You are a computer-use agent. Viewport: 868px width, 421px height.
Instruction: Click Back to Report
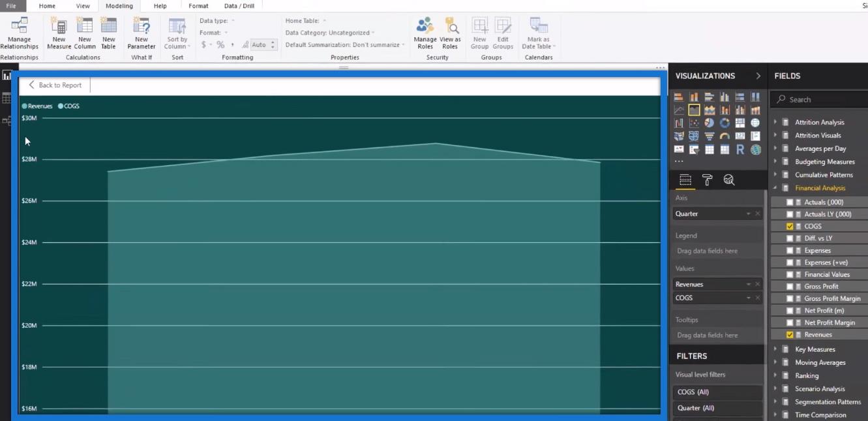(55, 85)
